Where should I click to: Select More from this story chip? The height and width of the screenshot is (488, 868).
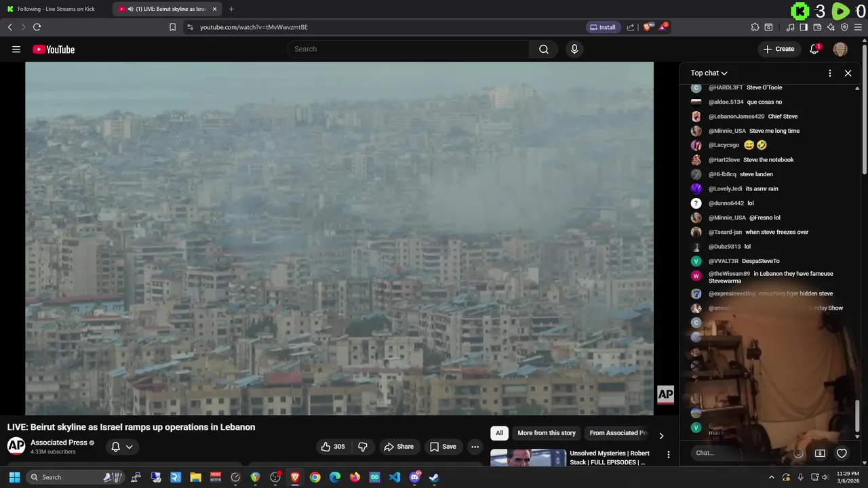[547, 433]
